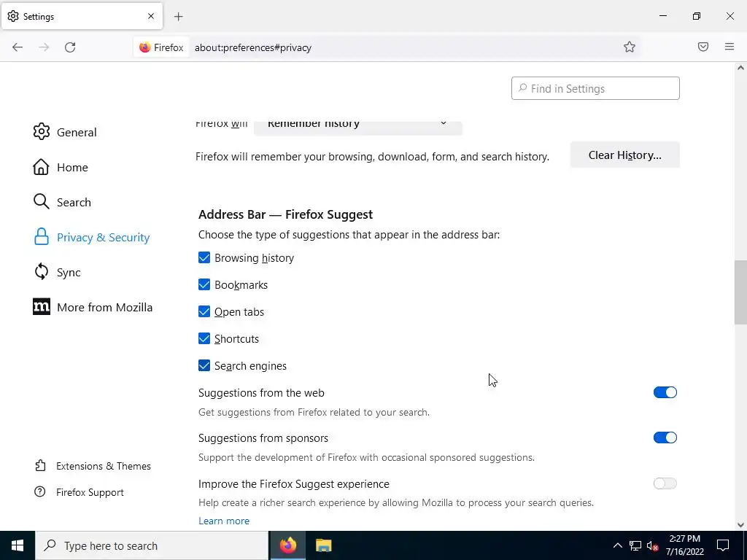Viewport: 747px width, 560px height.
Task: Click the Home house icon
Action: point(42,167)
